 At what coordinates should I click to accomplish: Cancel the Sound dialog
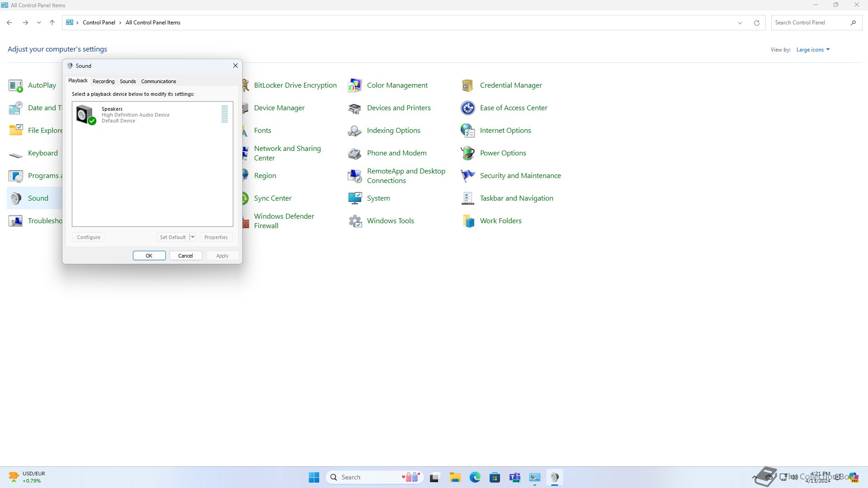[186, 256]
